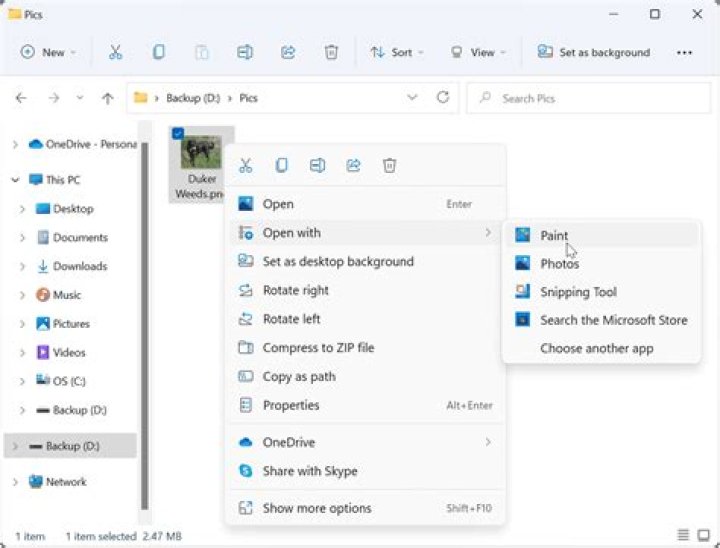This screenshot has width=720, height=548.
Task: Expand the Downloads folder node
Action: (x=22, y=266)
